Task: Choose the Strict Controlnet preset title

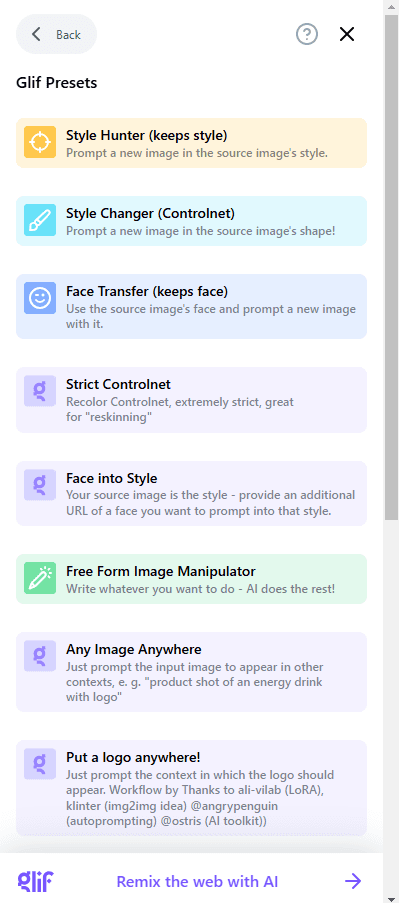Action: [x=118, y=385]
